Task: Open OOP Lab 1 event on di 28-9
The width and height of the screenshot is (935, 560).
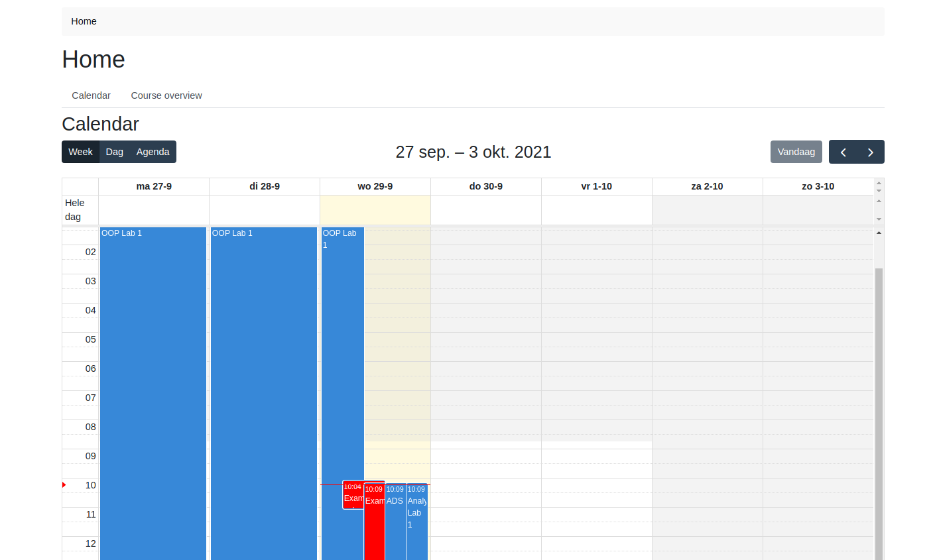Action: [264, 394]
